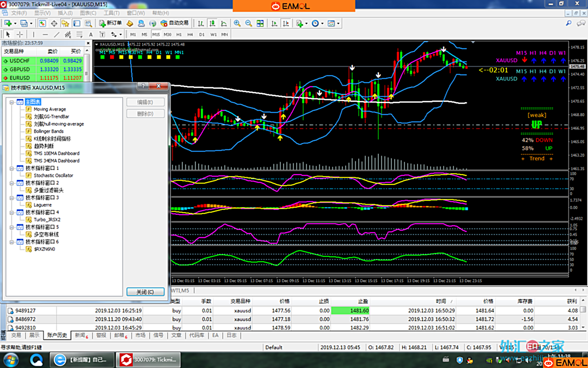Select the arrow cursor tool

8,34
